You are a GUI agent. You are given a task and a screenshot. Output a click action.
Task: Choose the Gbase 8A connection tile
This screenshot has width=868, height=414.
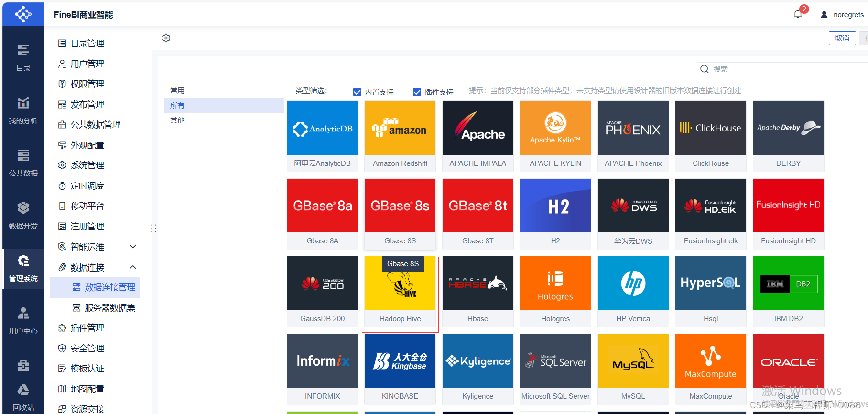click(x=323, y=214)
